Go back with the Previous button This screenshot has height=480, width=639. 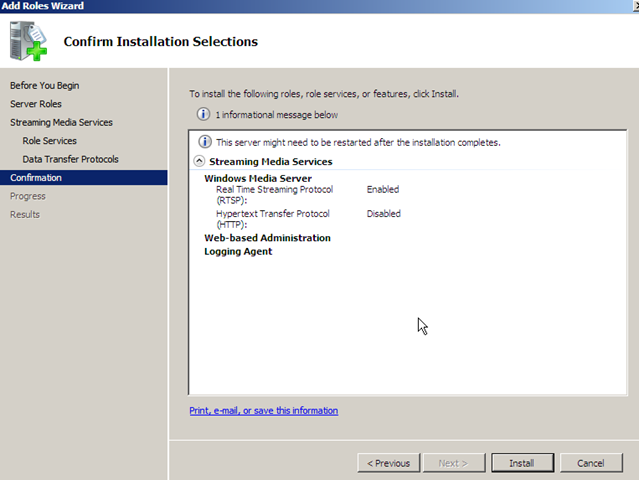388,463
